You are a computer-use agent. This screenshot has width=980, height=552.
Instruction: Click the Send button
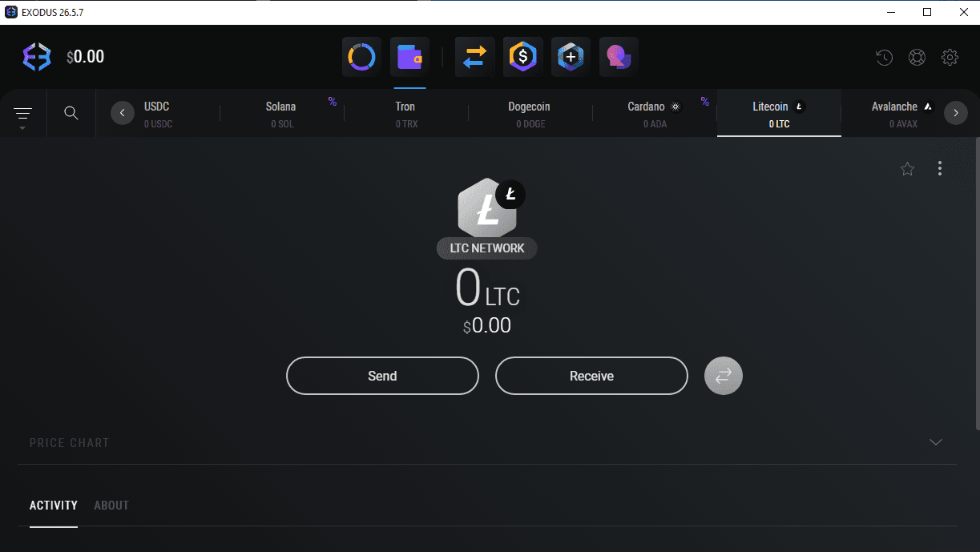pos(382,376)
